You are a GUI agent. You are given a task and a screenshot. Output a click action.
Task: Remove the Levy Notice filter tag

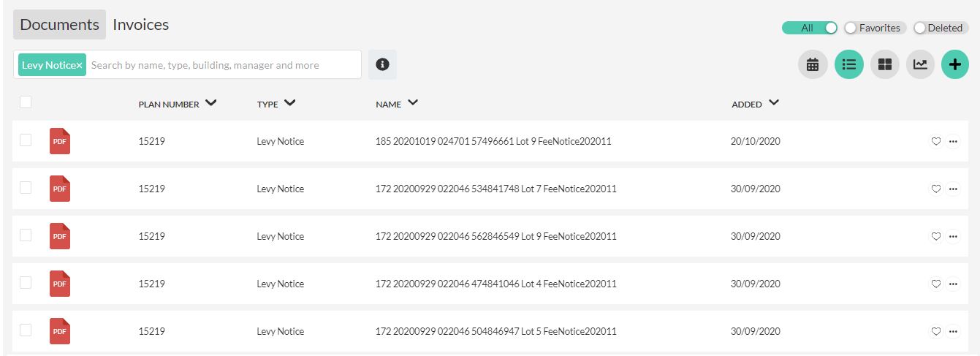click(x=80, y=65)
